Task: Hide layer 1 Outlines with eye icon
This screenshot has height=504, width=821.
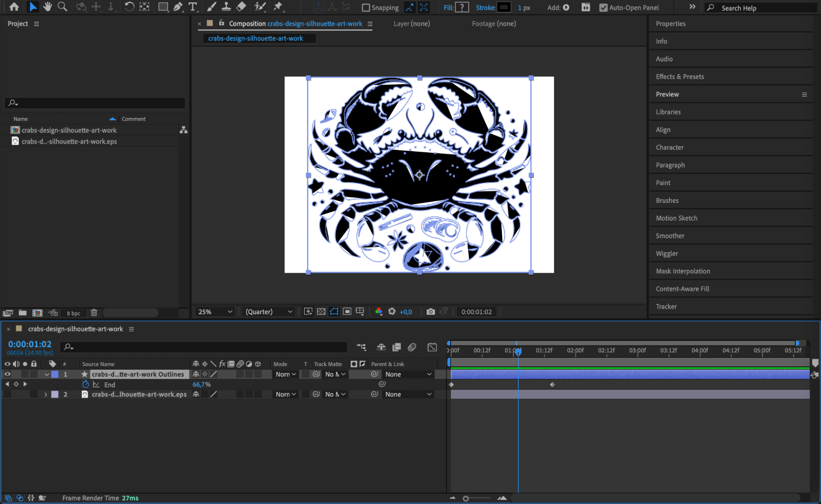Action: coord(7,374)
